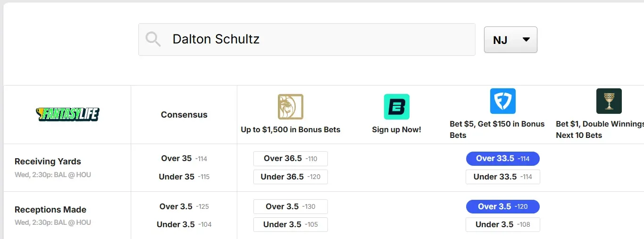Screen dimensions: 644x239
Task: Open the NJ state dropdown
Action: [510, 40]
